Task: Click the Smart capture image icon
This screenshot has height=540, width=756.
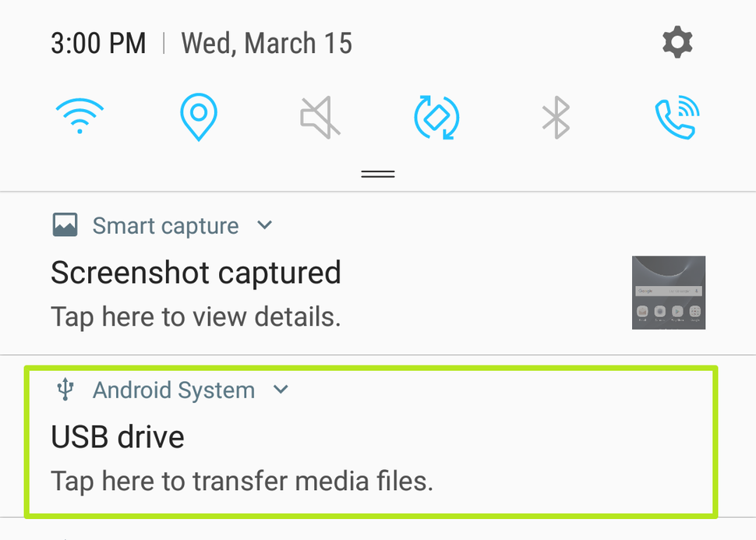Action: 65,224
